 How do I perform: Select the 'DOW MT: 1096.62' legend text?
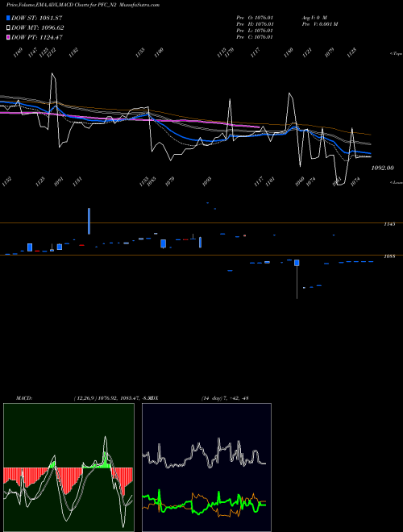pyautogui.click(x=38, y=28)
